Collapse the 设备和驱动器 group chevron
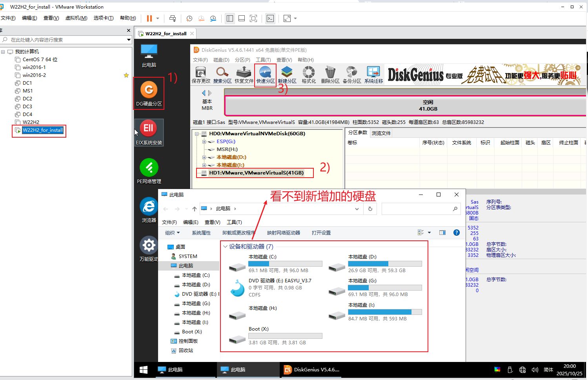Image resolution: width=588 pixels, height=380 pixels. pyautogui.click(x=225, y=247)
